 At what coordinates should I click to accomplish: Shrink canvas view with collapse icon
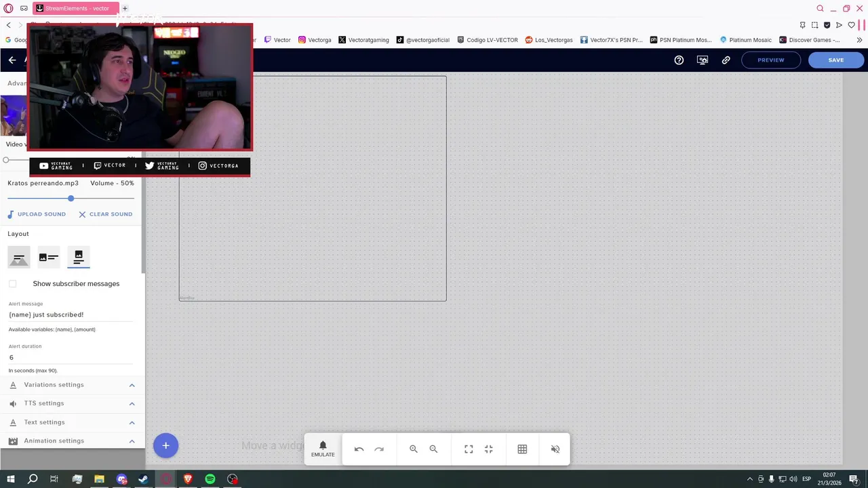coord(488,449)
